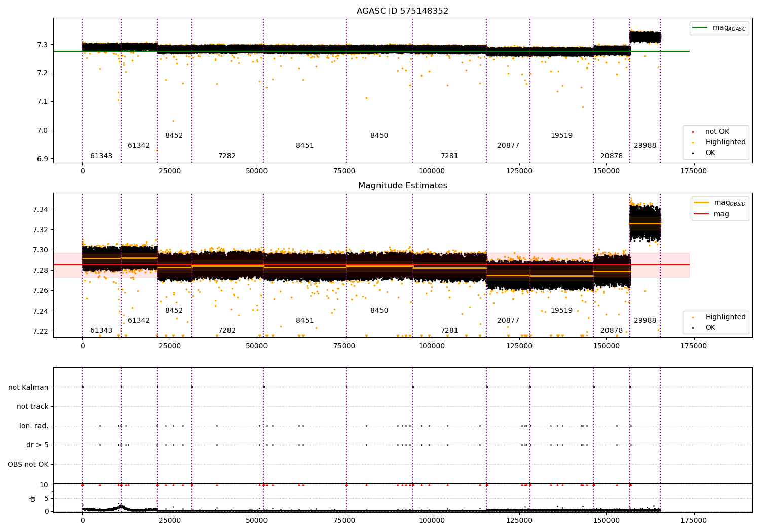
Task: Click the 7.28 y-axis tick label
Action: click(41, 271)
